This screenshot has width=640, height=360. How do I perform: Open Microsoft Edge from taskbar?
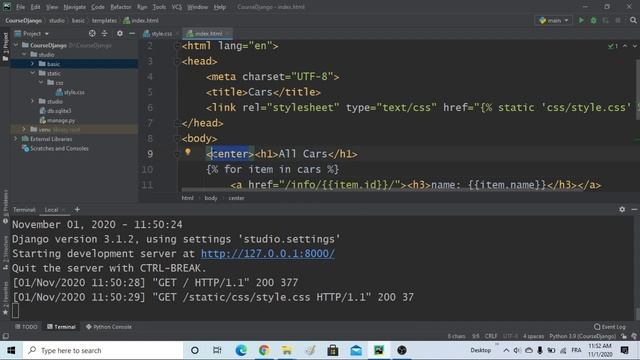[x=241, y=350]
